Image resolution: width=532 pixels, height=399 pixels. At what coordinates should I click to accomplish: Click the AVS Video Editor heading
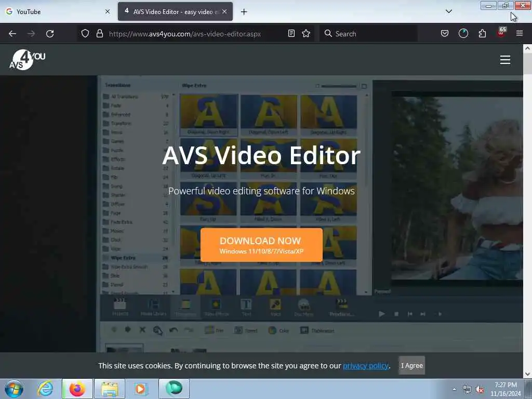point(261,155)
